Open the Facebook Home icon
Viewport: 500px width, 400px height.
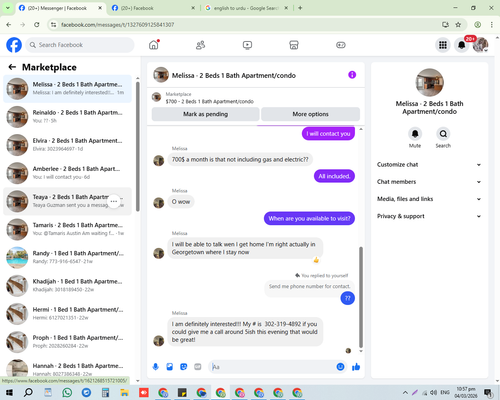154,45
